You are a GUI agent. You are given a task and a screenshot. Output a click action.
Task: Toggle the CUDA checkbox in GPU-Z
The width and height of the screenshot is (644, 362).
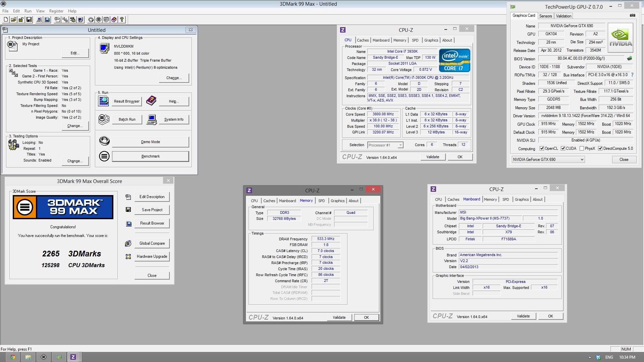coord(563,148)
